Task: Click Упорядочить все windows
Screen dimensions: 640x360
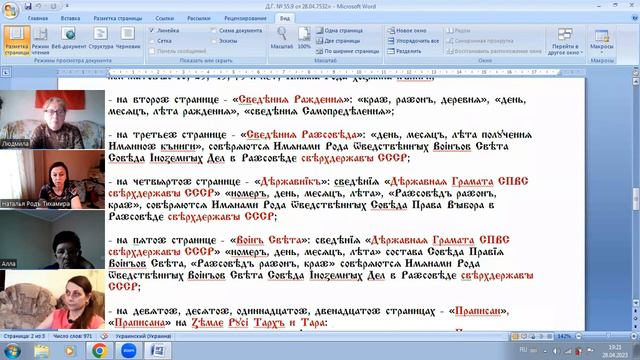Action: pos(413,41)
